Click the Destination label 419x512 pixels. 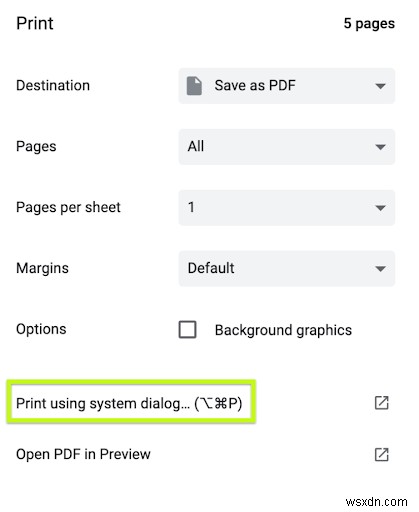pos(53,85)
